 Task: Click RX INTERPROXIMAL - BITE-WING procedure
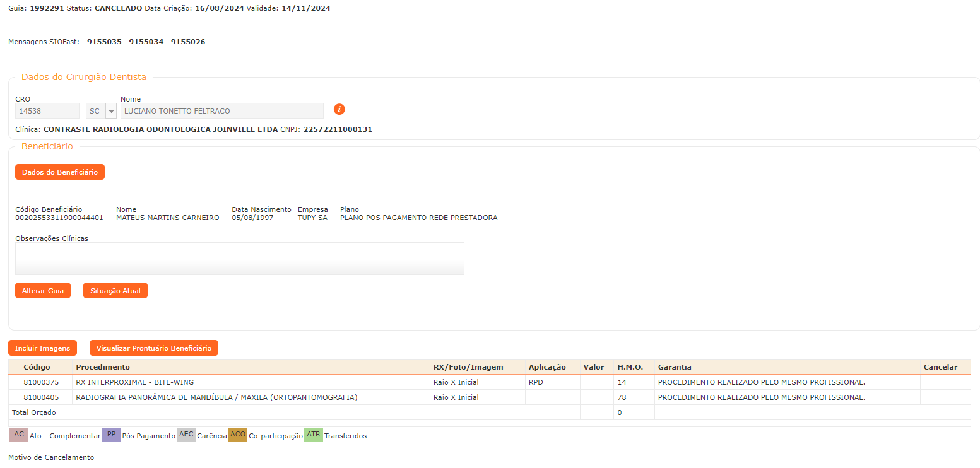pos(134,382)
